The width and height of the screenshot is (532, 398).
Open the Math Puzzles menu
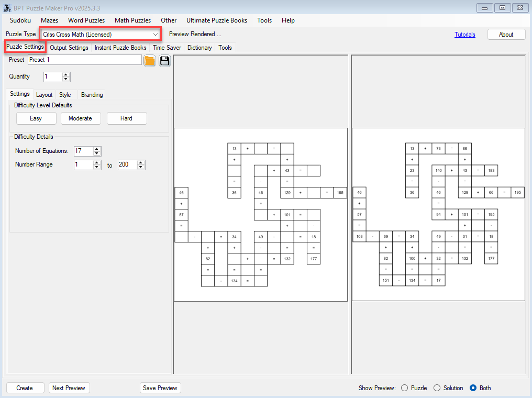coord(132,20)
